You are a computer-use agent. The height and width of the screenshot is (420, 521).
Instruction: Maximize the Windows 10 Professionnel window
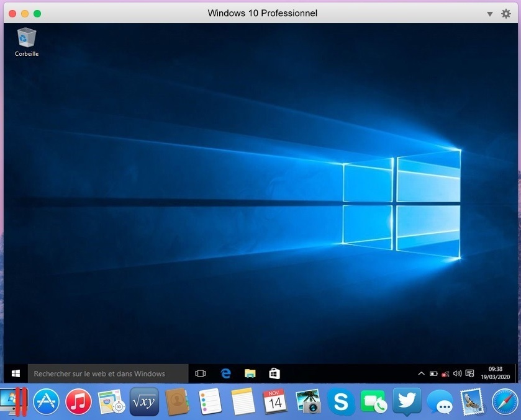37,14
